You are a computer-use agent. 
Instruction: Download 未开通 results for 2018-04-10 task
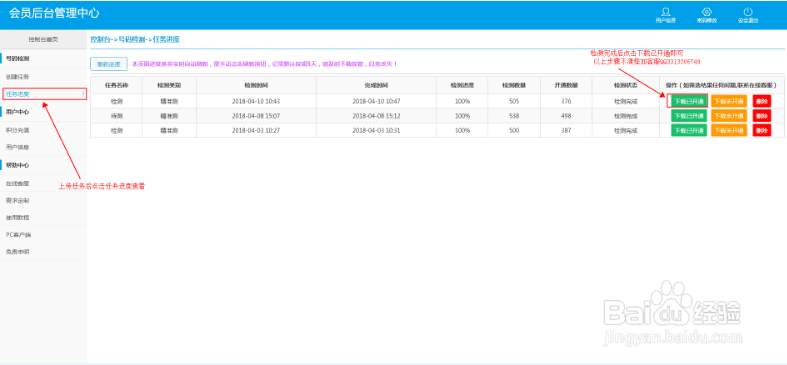pos(729,101)
